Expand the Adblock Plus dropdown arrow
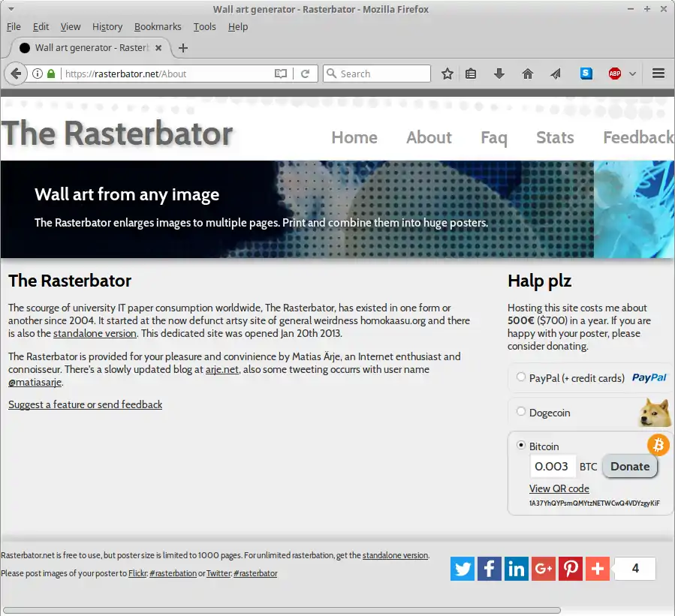 [x=632, y=74]
